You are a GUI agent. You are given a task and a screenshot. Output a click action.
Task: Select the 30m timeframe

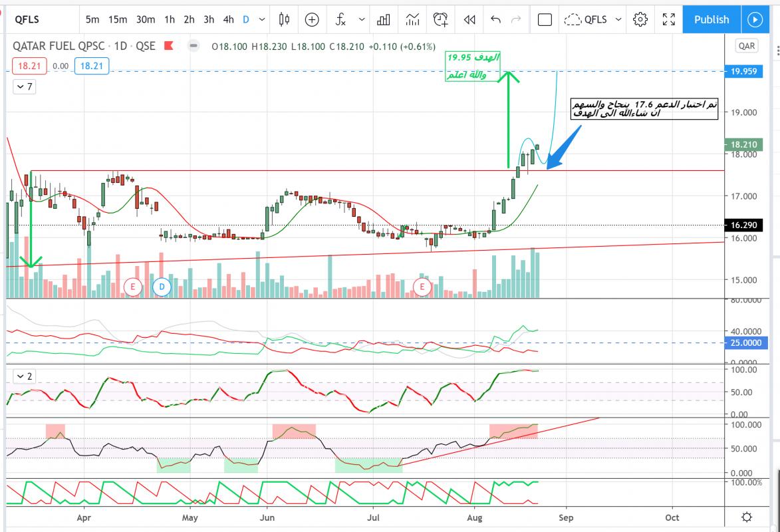click(145, 19)
